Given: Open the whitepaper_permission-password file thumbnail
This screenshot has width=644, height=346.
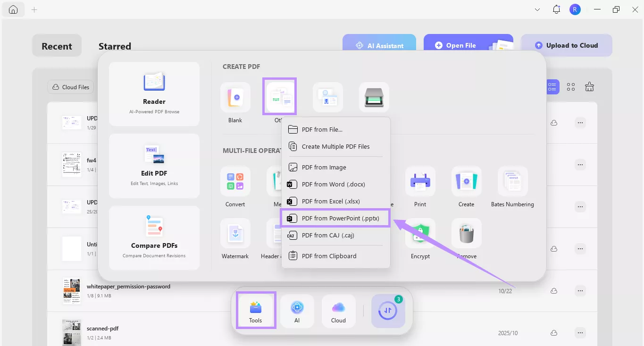Looking at the screenshot, I should [71, 290].
